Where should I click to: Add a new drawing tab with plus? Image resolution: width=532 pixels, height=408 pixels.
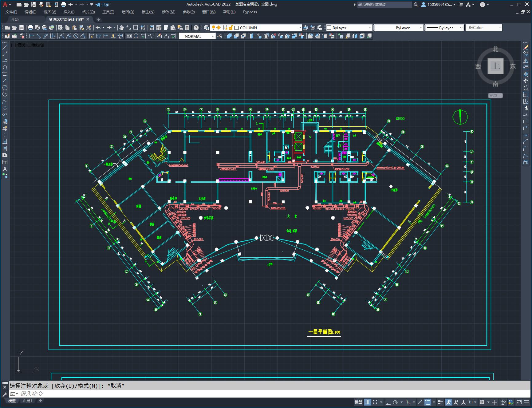[x=99, y=19]
